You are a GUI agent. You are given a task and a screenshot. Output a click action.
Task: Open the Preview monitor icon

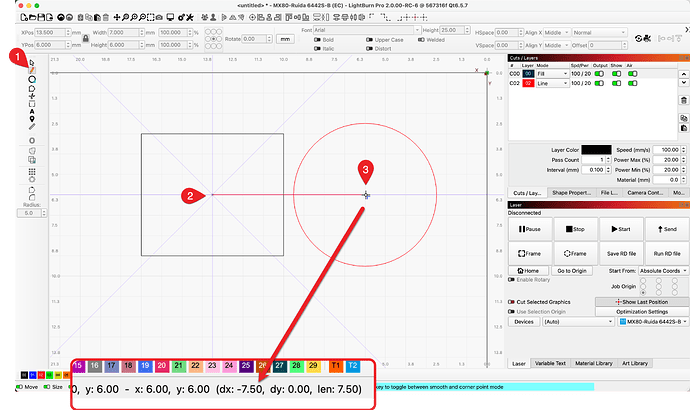pos(170,18)
